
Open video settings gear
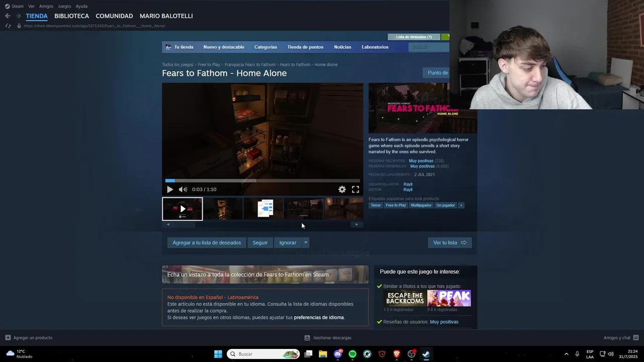pyautogui.click(x=342, y=190)
